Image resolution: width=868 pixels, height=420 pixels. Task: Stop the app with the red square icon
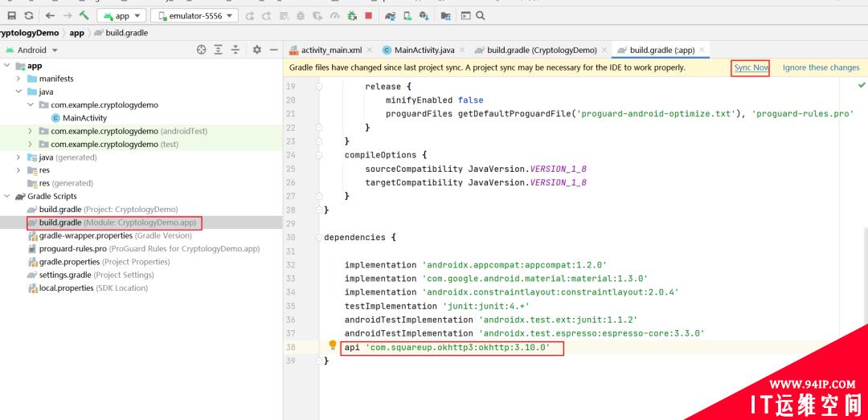click(369, 16)
